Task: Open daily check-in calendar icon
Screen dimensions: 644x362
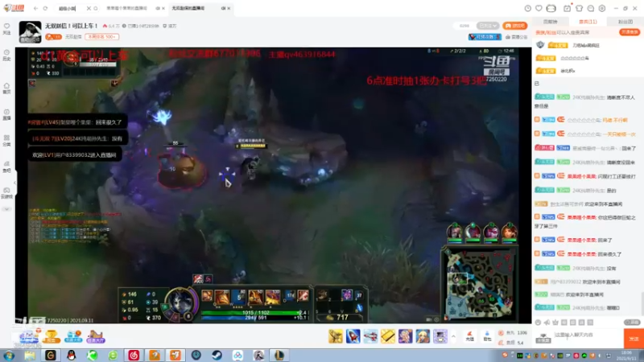Action: pos(567,8)
